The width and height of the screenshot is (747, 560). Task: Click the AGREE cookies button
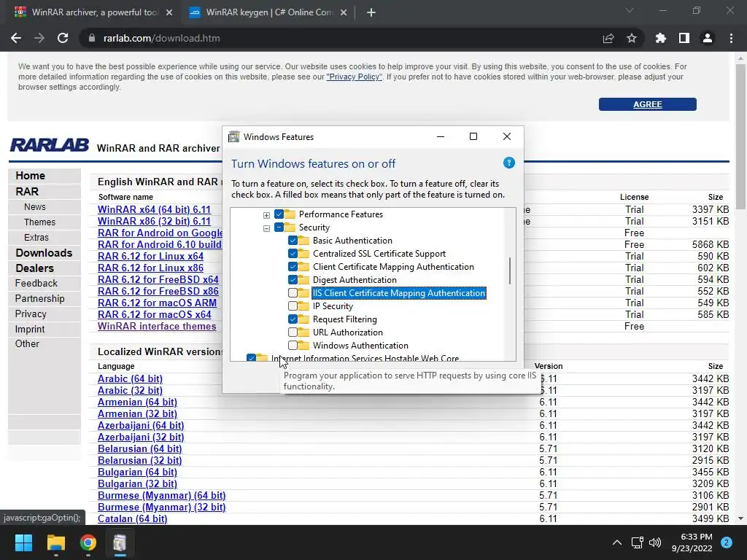point(648,104)
